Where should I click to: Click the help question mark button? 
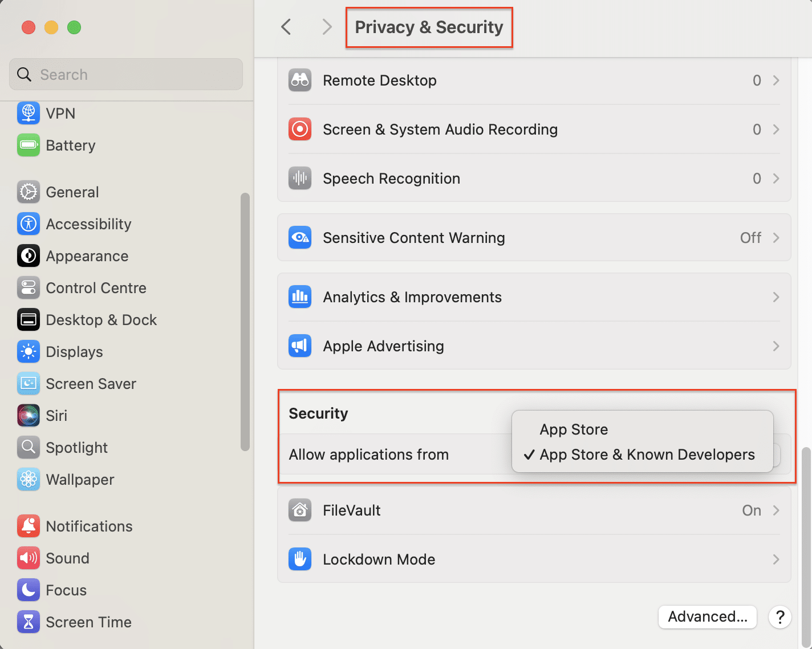click(x=779, y=617)
